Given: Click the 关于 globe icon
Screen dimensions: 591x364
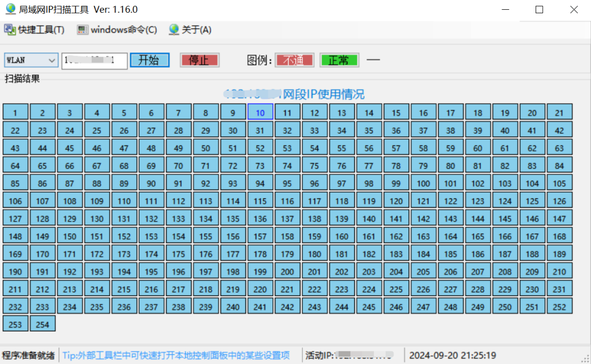Looking at the screenshot, I should [x=174, y=29].
